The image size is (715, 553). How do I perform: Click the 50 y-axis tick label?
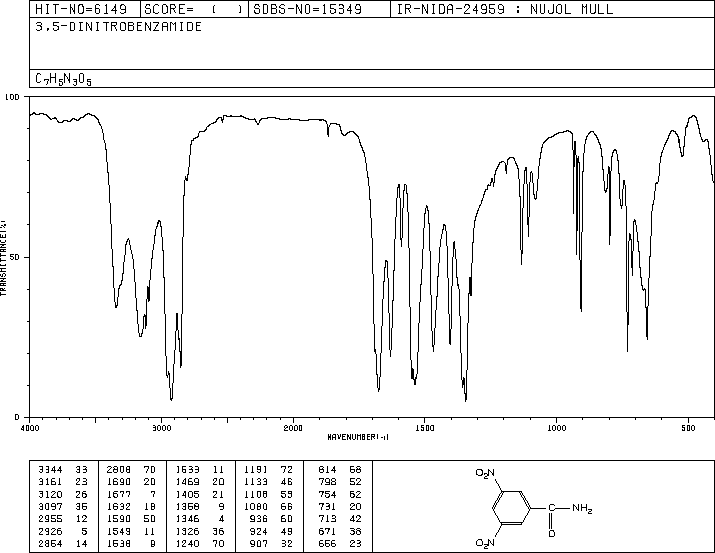pos(15,257)
